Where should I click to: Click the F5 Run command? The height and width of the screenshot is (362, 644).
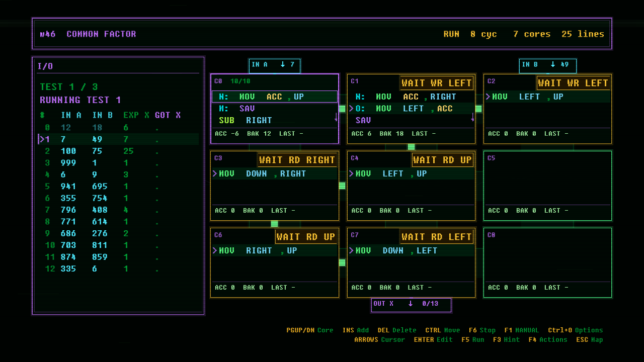[x=473, y=340]
